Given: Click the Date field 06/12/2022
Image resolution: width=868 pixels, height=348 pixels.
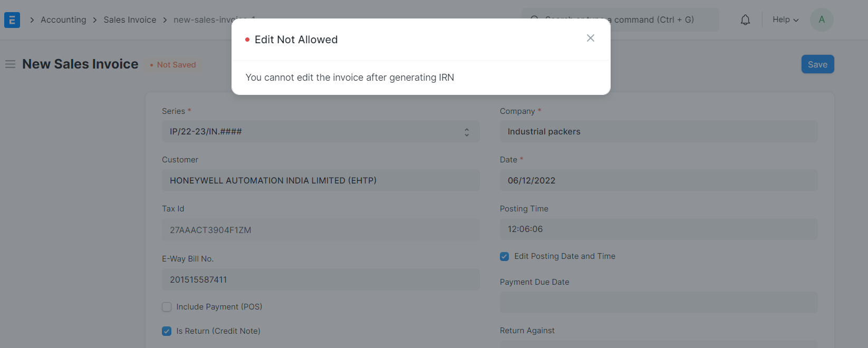Looking at the screenshot, I should click(659, 180).
